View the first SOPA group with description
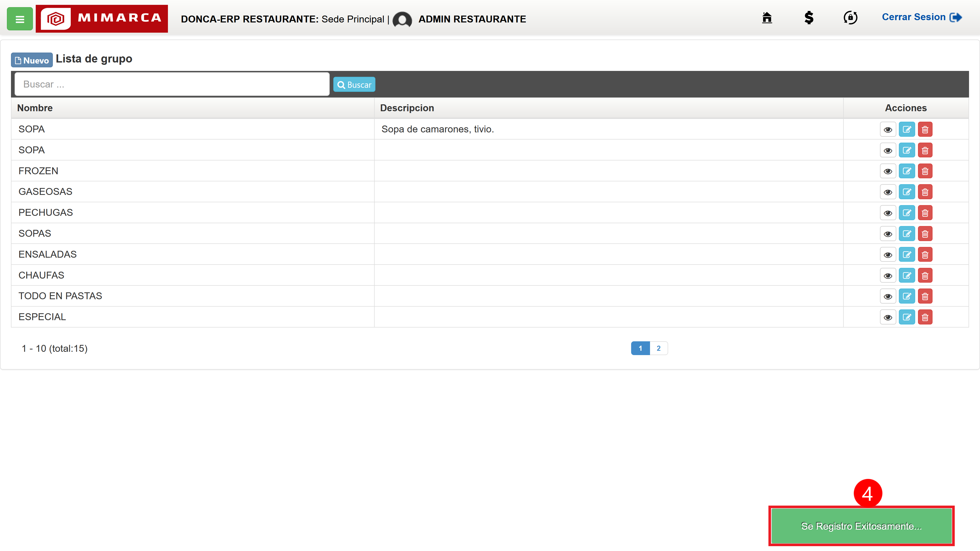Viewport: 980px width, 551px height. (888, 129)
